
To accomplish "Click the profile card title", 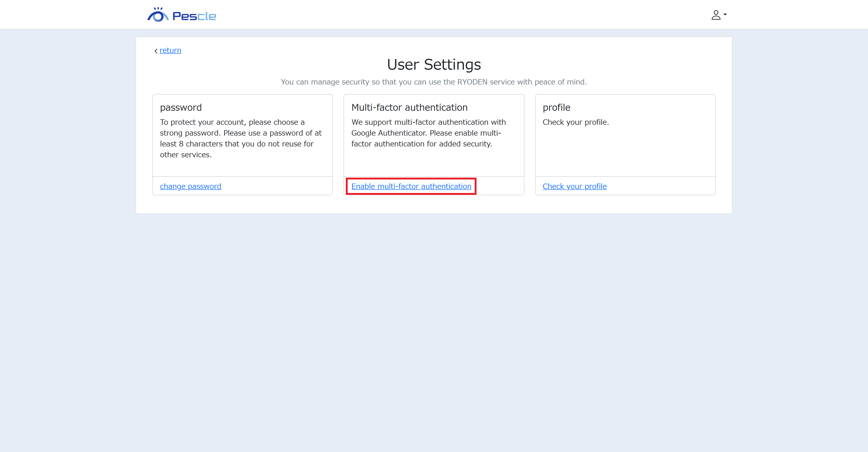I will pos(556,107).
